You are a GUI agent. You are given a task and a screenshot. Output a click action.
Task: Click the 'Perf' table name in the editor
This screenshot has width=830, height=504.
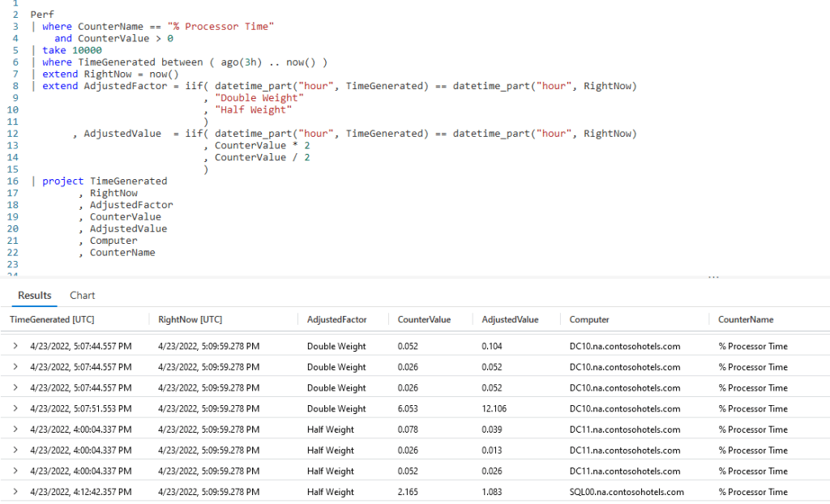click(42, 15)
